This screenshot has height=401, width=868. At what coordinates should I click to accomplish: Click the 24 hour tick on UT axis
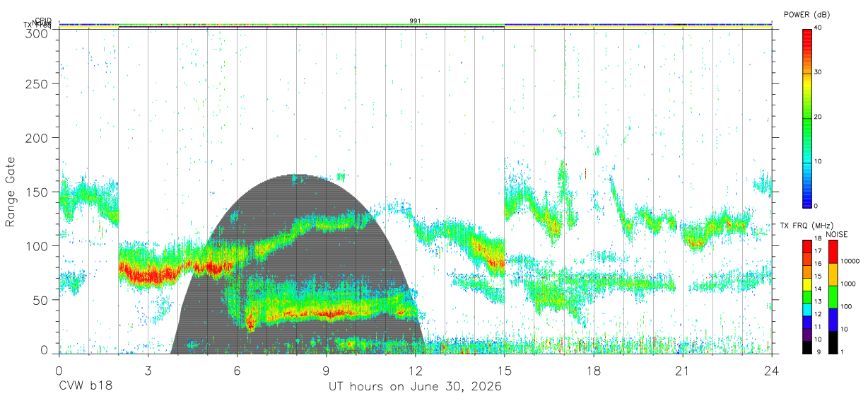[772, 371]
